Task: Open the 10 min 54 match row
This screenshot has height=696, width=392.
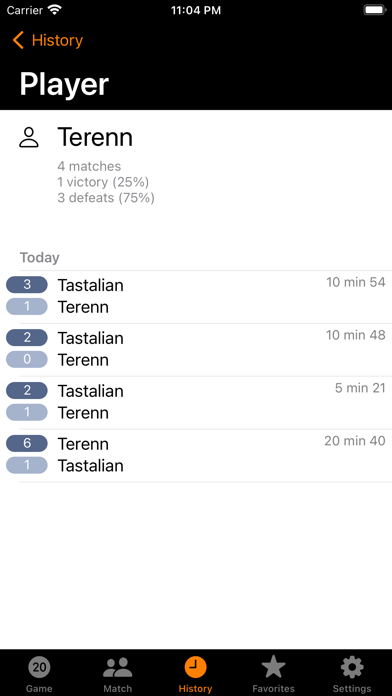Action: tap(196, 297)
